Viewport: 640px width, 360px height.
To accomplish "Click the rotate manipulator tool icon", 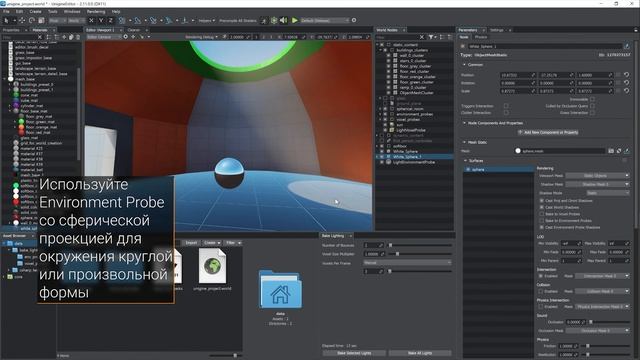I will [x=32, y=20].
